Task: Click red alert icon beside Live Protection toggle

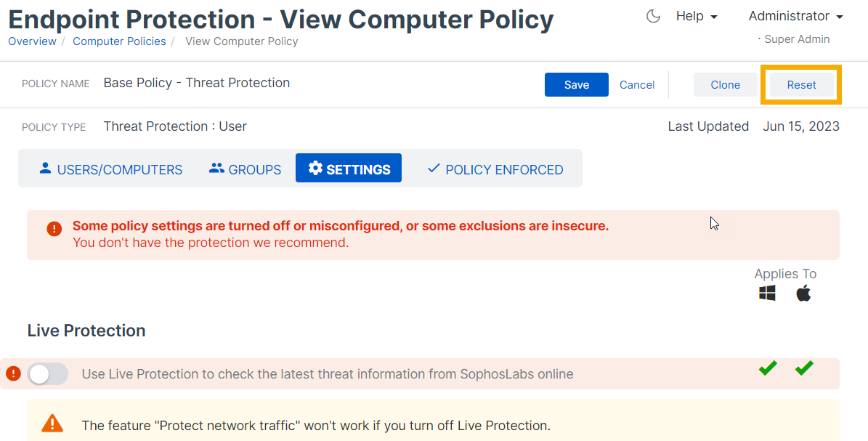Action: click(x=13, y=373)
